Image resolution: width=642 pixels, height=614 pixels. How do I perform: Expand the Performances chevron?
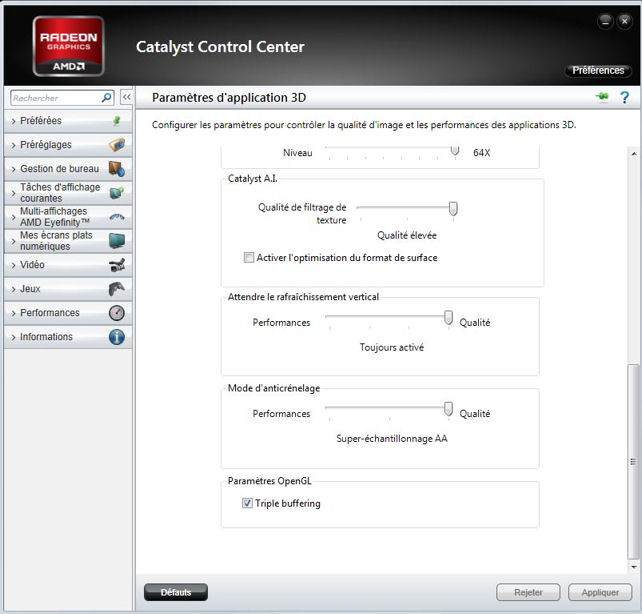pos(14,313)
